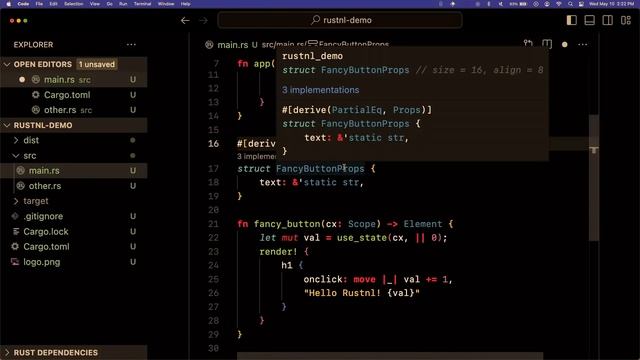
Task: Click unsaved dot beside main.rs in Open Editors
Action: 22,80
